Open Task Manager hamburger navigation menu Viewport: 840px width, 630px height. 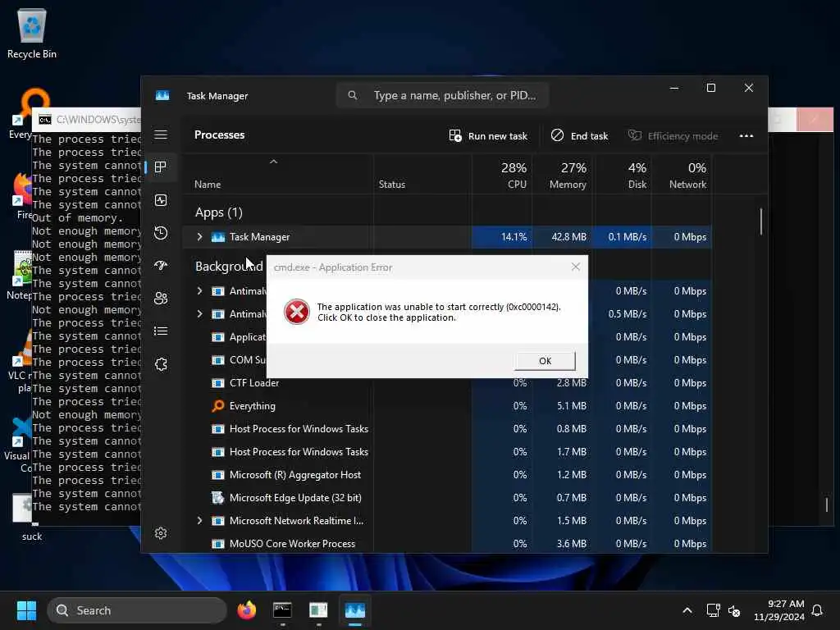click(x=161, y=135)
